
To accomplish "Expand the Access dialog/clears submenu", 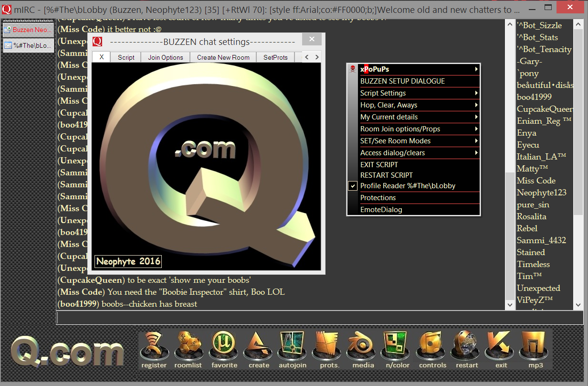I will [476, 153].
